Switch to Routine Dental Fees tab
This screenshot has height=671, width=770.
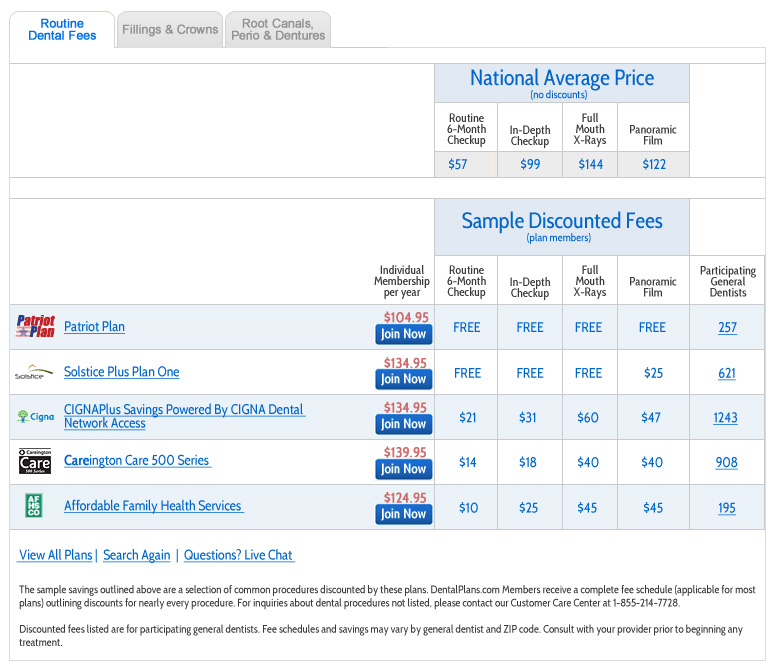[x=62, y=29]
